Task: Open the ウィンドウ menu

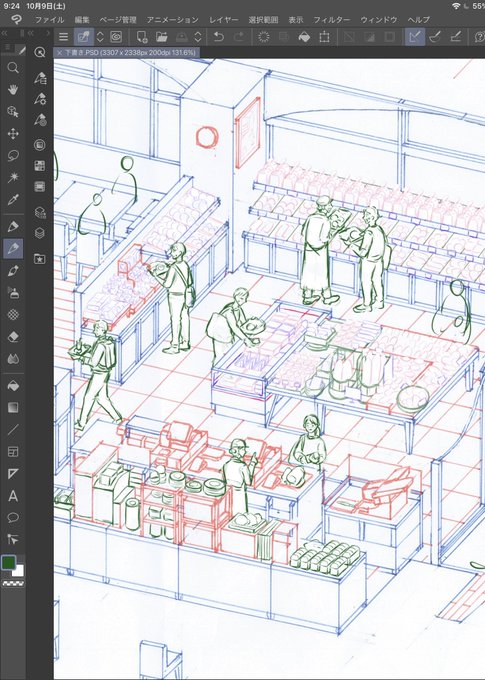Action: coord(379,20)
